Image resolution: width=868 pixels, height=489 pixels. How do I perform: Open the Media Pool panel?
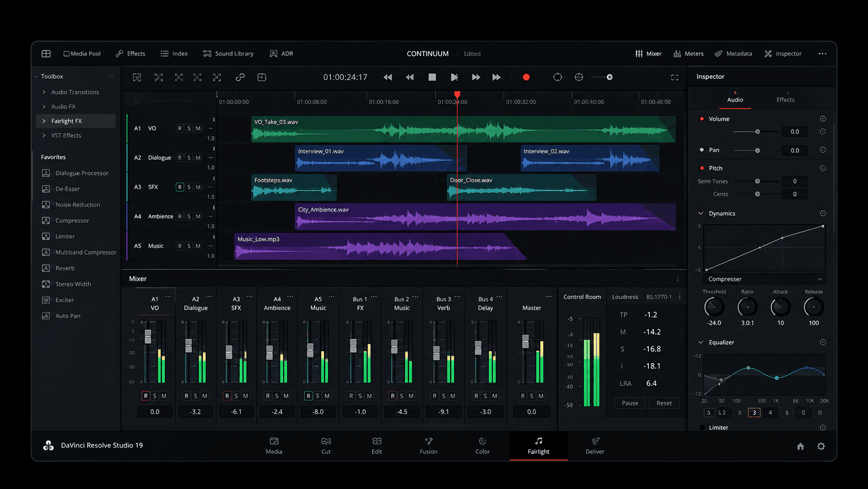coord(82,54)
